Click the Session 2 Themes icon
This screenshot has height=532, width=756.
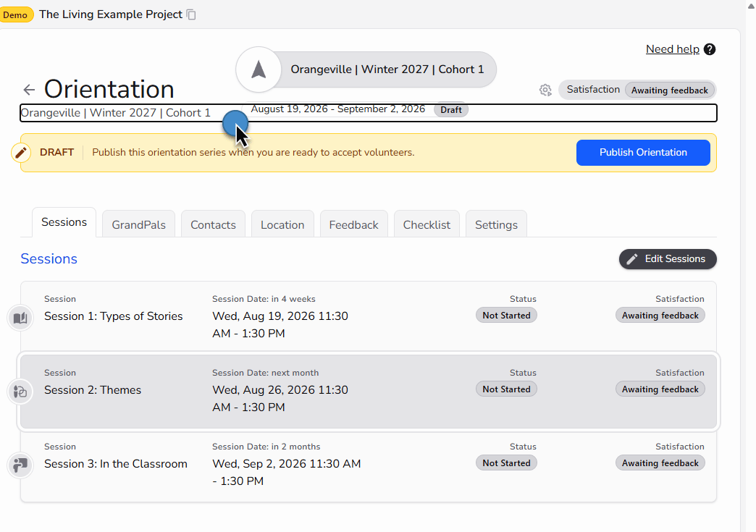coord(20,392)
